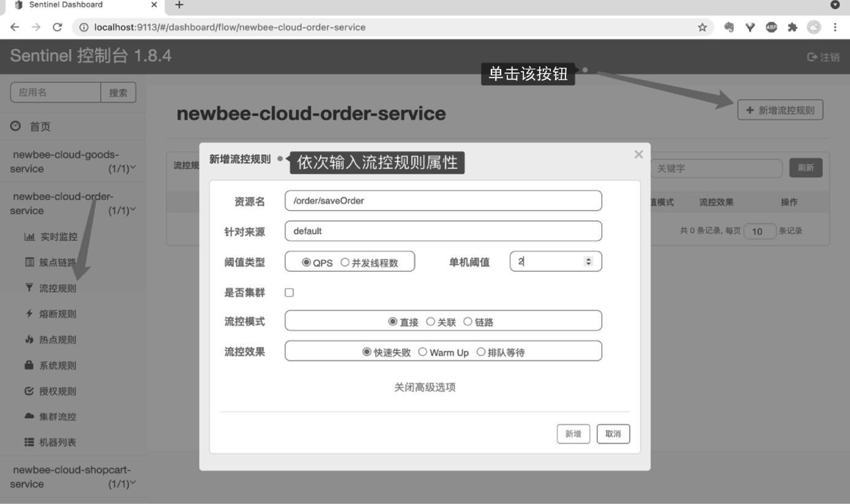Click the browser back arrow

point(15,27)
